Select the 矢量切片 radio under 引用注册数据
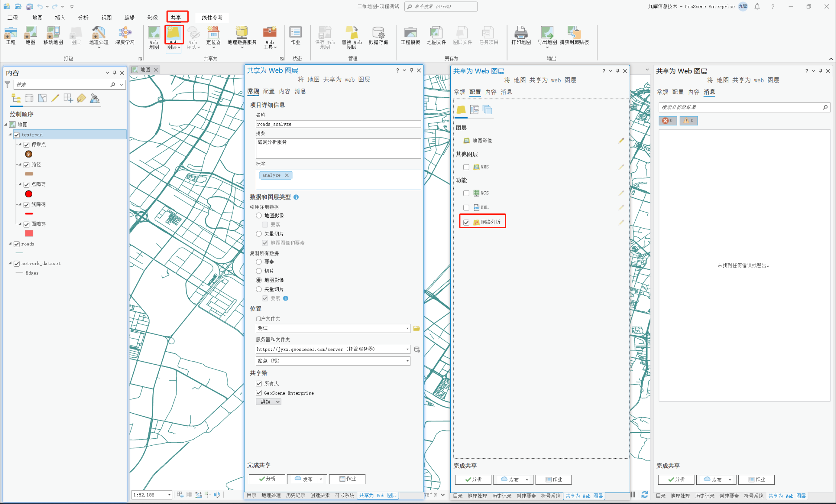The height and width of the screenshot is (504, 836). click(259, 234)
